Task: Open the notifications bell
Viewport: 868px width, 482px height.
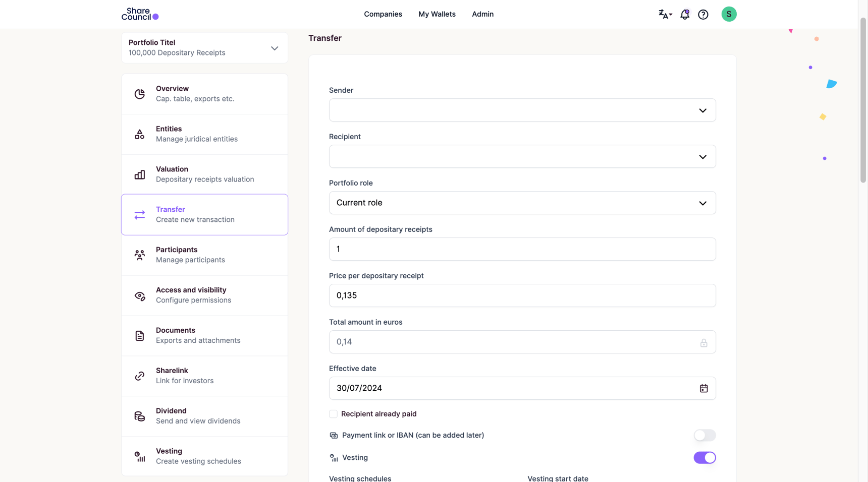Action: (x=685, y=14)
